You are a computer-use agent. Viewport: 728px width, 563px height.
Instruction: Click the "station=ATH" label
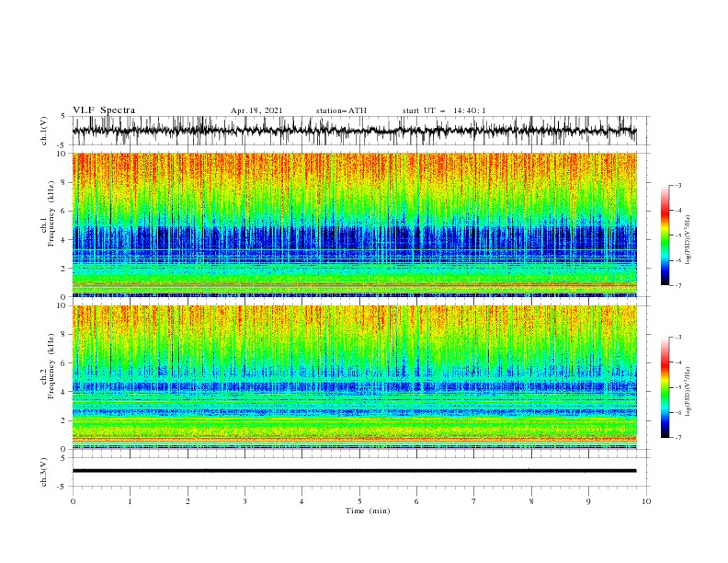pos(341,110)
